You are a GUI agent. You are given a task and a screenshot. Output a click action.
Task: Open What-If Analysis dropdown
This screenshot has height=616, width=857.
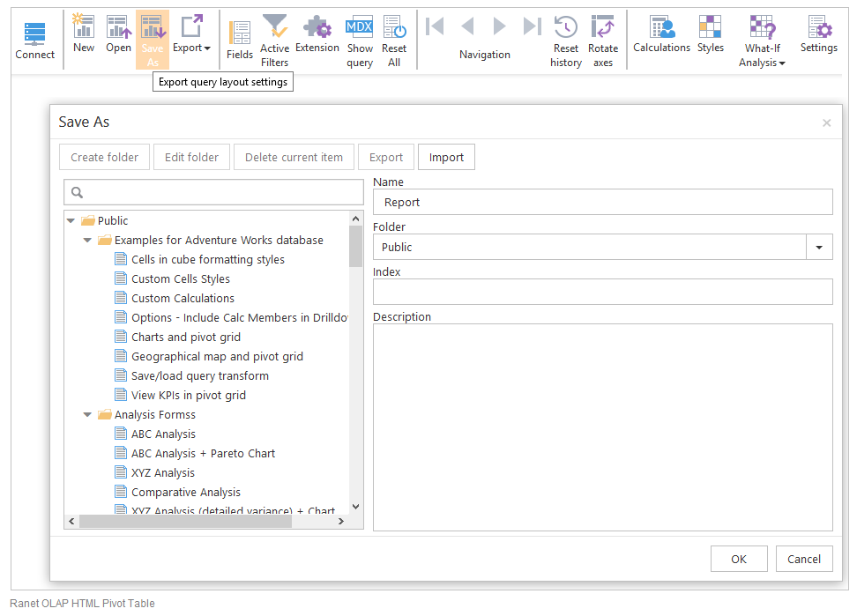762,41
